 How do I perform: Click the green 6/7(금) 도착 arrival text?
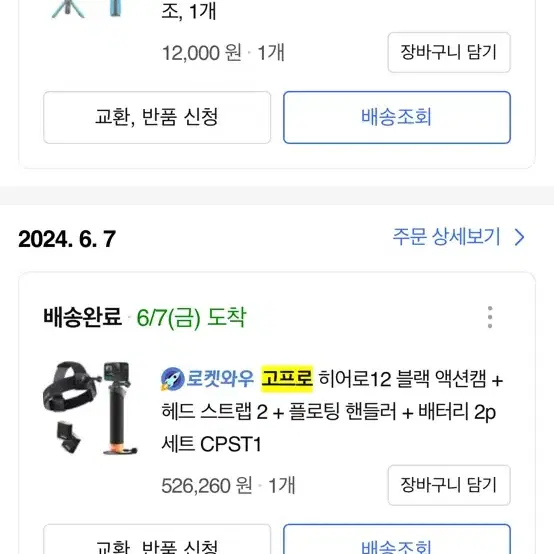click(x=191, y=317)
